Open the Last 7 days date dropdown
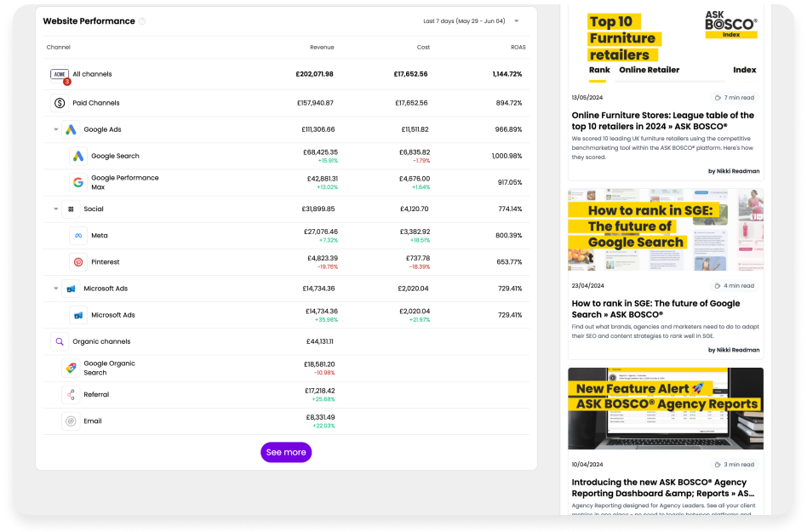 (x=471, y=21)
